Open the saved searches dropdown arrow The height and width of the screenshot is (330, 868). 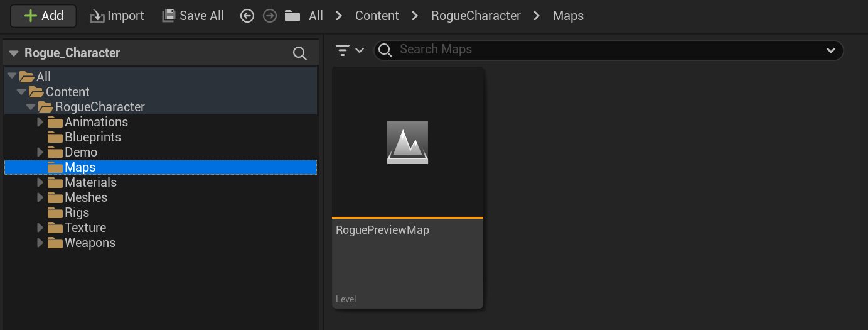point(831,50)
